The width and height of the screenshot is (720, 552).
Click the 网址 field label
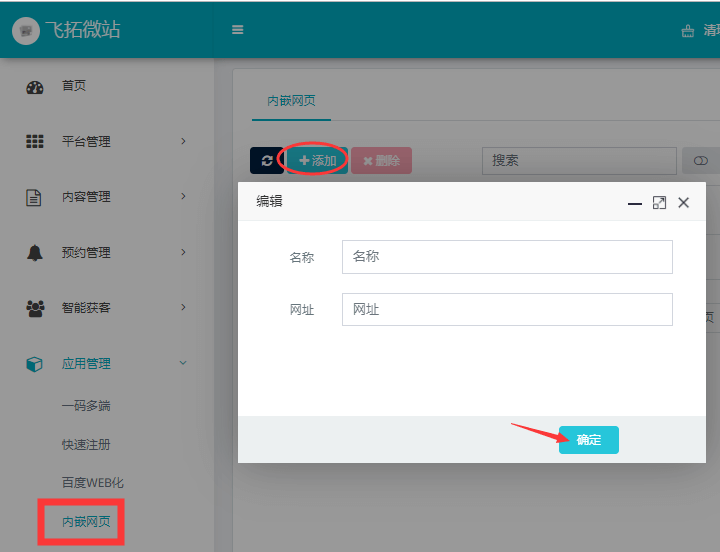pyautogui.click(x=302, y=310)
